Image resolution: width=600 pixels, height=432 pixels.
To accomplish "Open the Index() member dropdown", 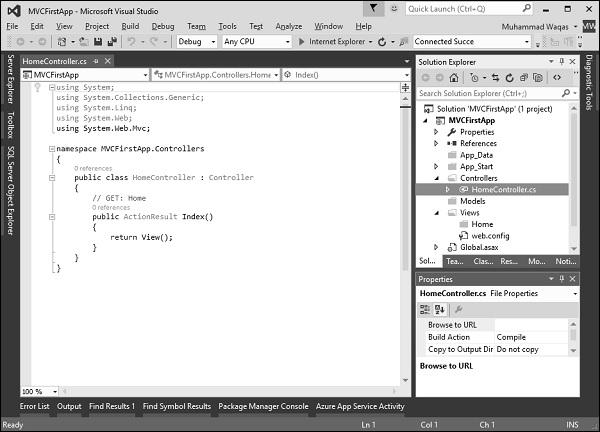I will pos(346,75).
